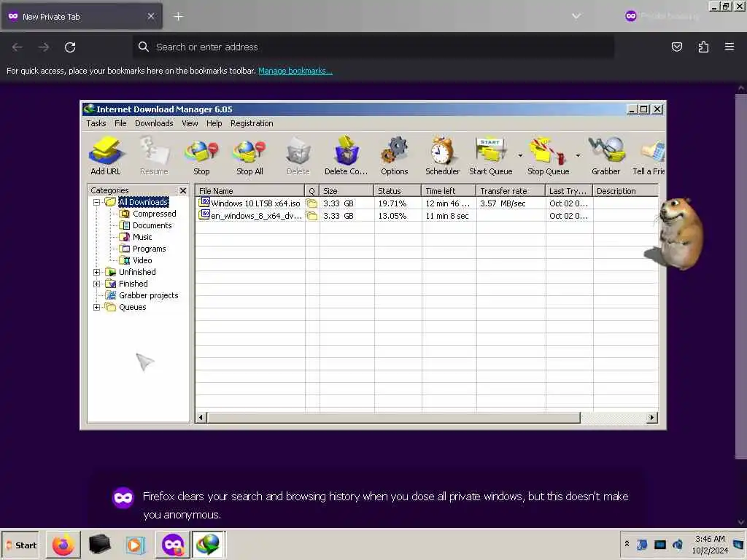Screen dimensions: 747x560
Task: Sort by the Transfer rate column
Action: pyautogui.click(x=511, y=191)
